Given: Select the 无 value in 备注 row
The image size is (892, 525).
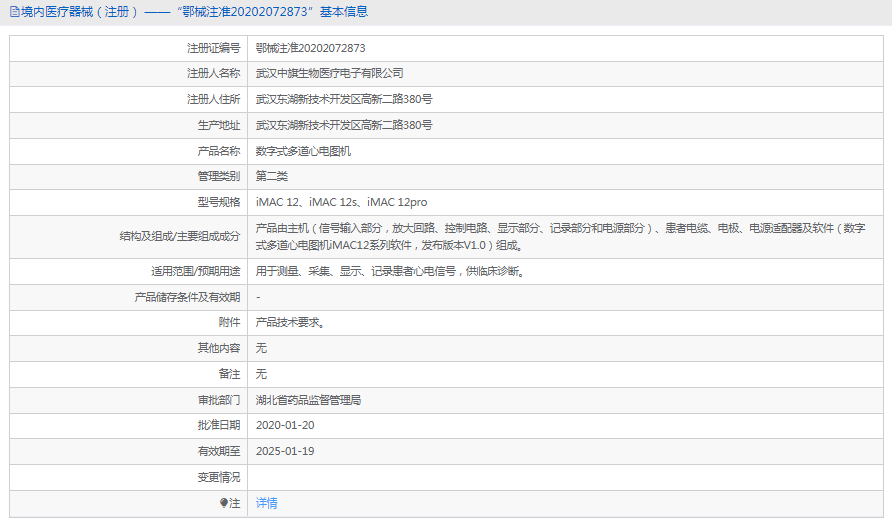Looking at the screenshot, I should click(261, 374).
